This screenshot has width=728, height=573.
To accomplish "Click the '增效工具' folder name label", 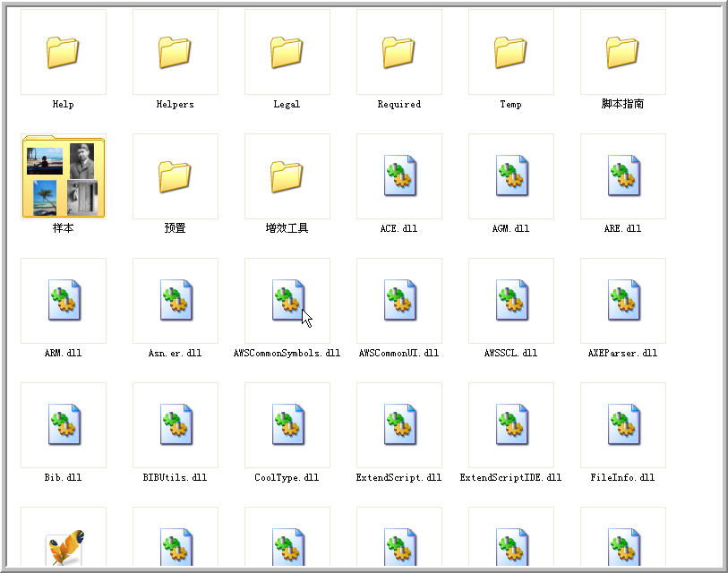I will point(287,228).
